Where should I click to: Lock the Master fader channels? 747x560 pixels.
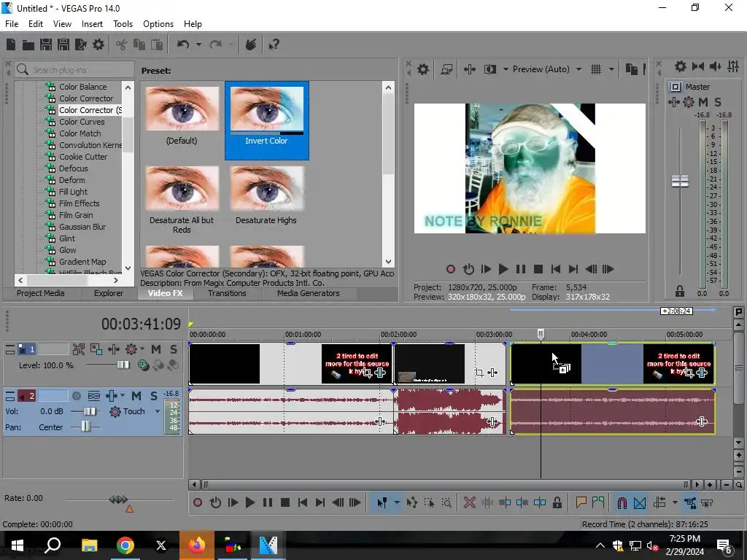pyautogui.click(x=680, y=291)
